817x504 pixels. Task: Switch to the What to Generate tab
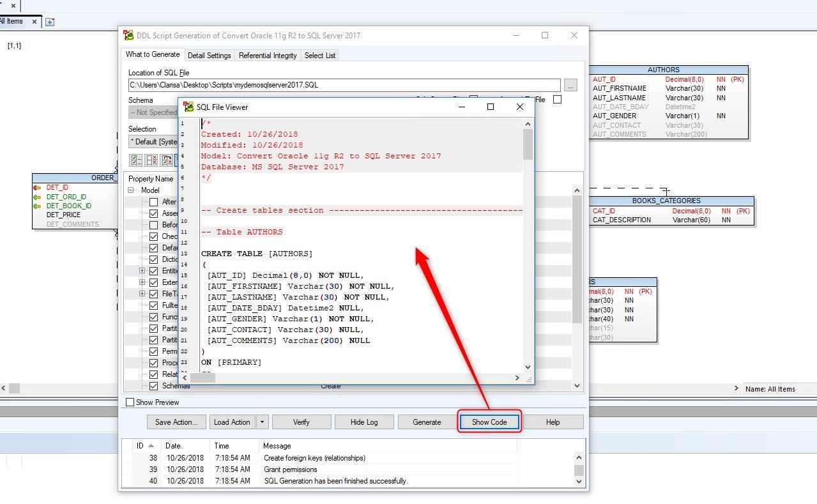click(153, 55)
